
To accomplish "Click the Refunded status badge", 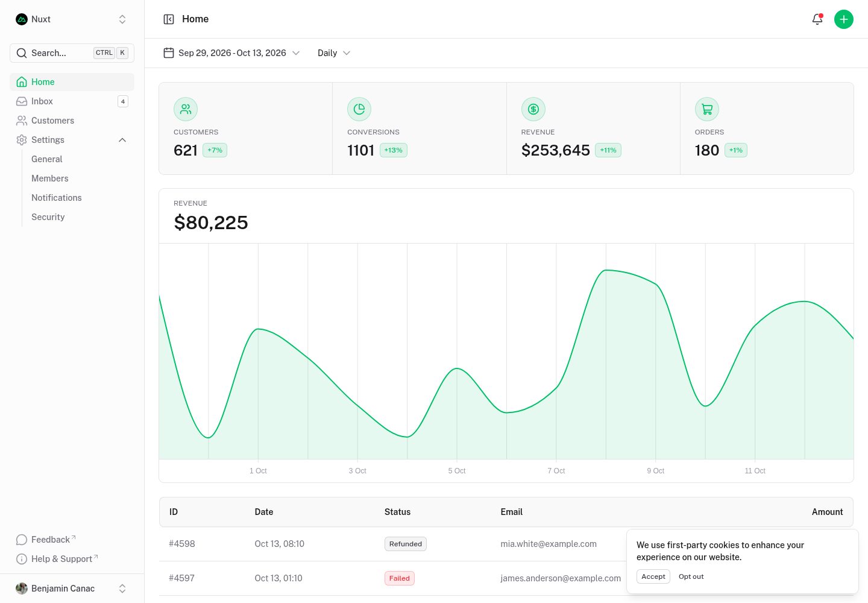I will click(x=406, y=544).
